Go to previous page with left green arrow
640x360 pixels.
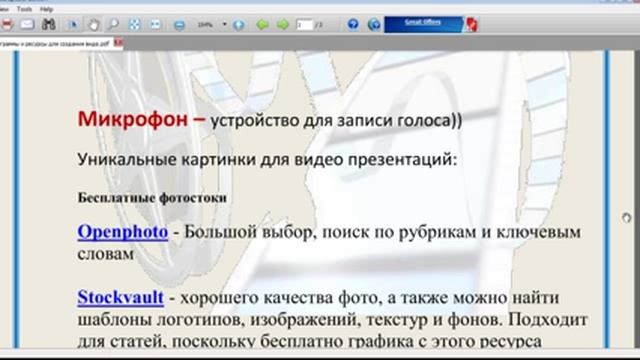[262, 25]
